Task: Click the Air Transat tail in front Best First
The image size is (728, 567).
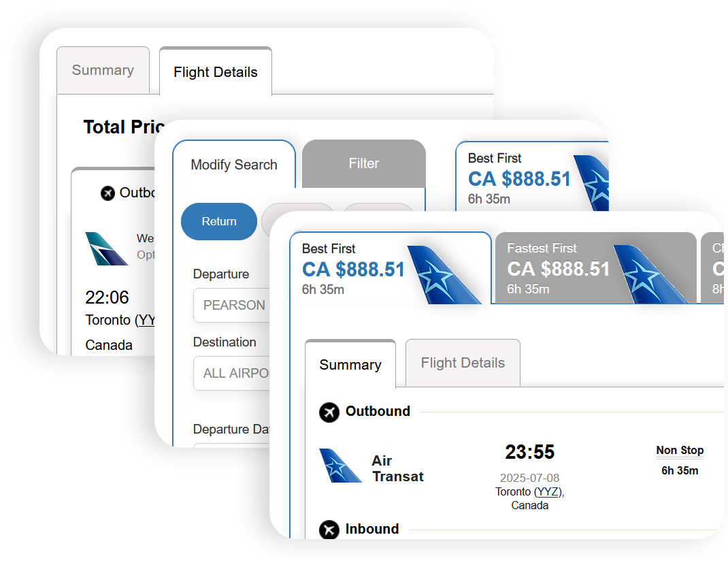Action: (x=444, y=275)
